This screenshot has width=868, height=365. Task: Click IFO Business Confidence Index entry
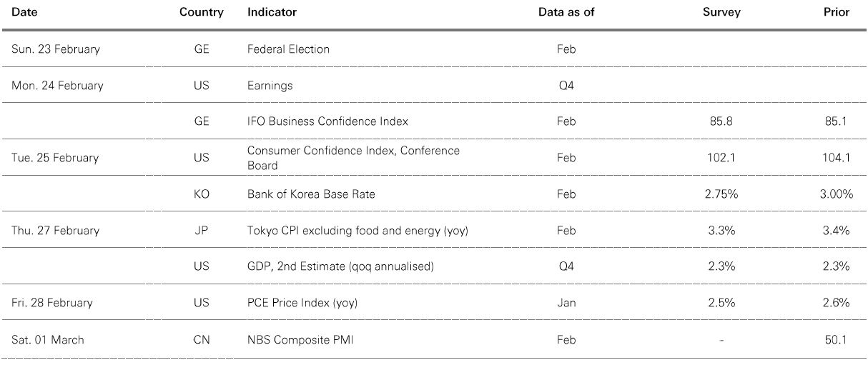(327, 121)
